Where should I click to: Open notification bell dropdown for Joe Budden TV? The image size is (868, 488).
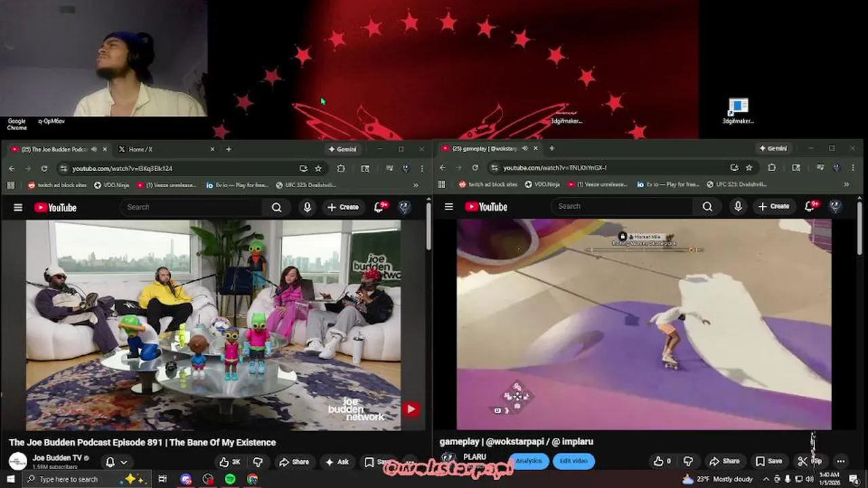(x=116, y=462)
